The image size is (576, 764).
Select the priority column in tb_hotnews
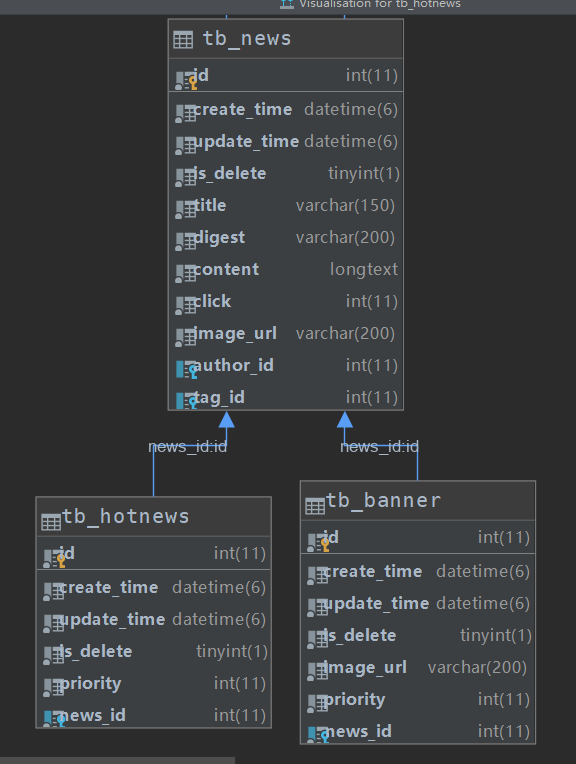(x=154, y=684)
